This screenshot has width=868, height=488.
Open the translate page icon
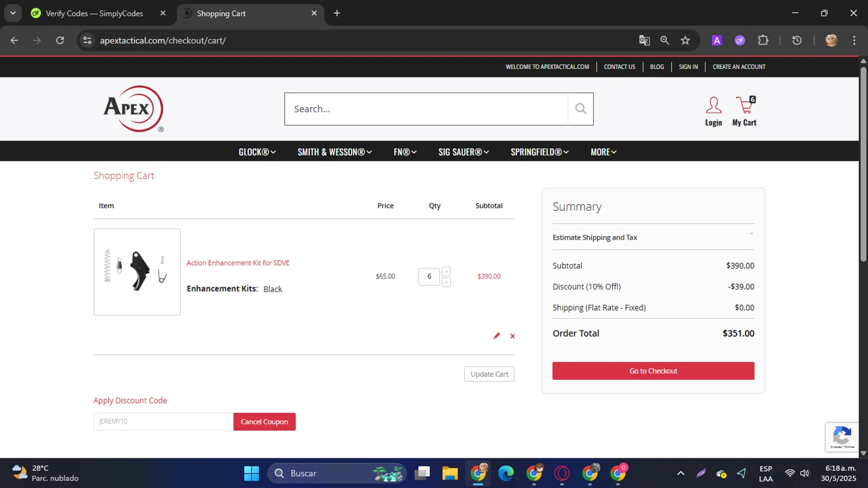644,40
